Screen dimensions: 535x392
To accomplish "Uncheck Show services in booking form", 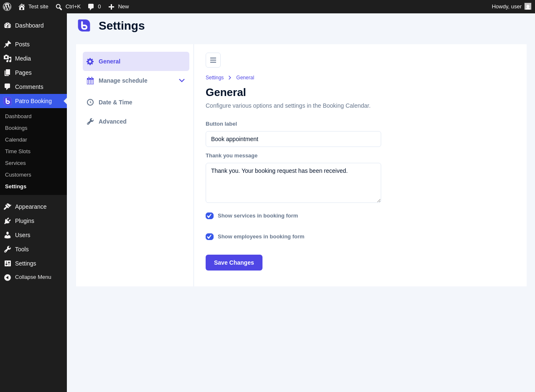I will (x=209, y=216).
